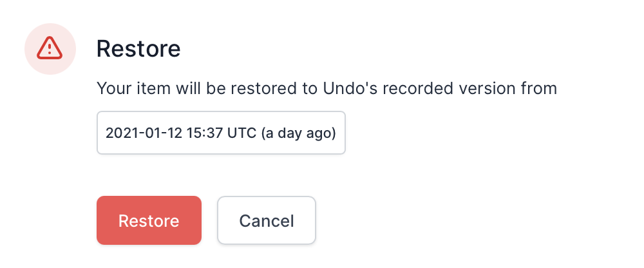Click the exclamation mark alert symbol

pos(50,48)
